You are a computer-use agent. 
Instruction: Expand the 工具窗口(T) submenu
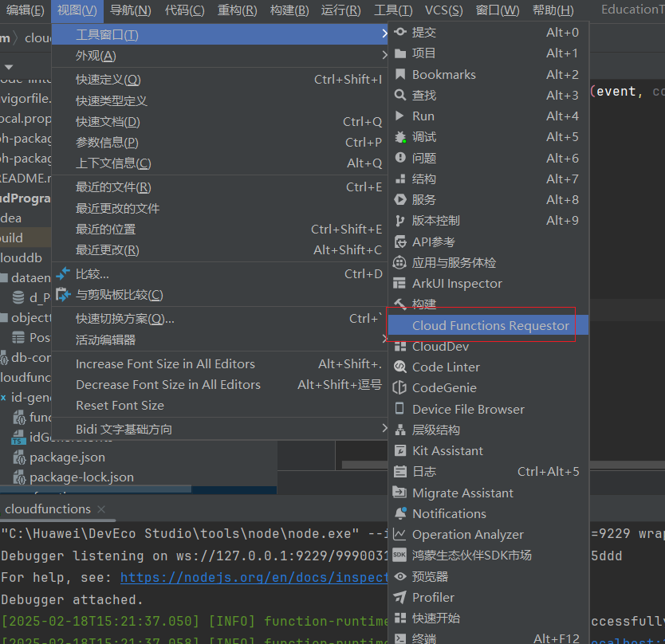pos(219,35)
